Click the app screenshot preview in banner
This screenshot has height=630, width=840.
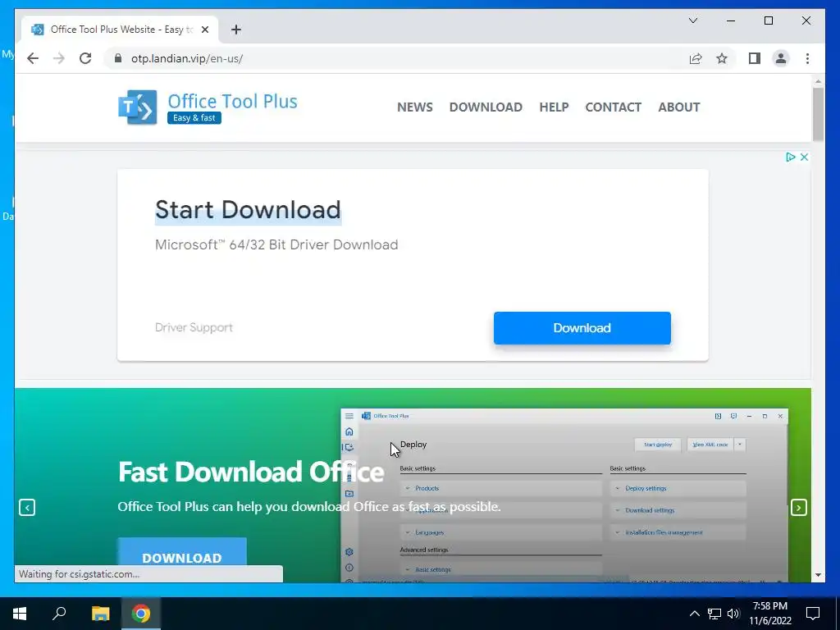(x=564, y=495)
